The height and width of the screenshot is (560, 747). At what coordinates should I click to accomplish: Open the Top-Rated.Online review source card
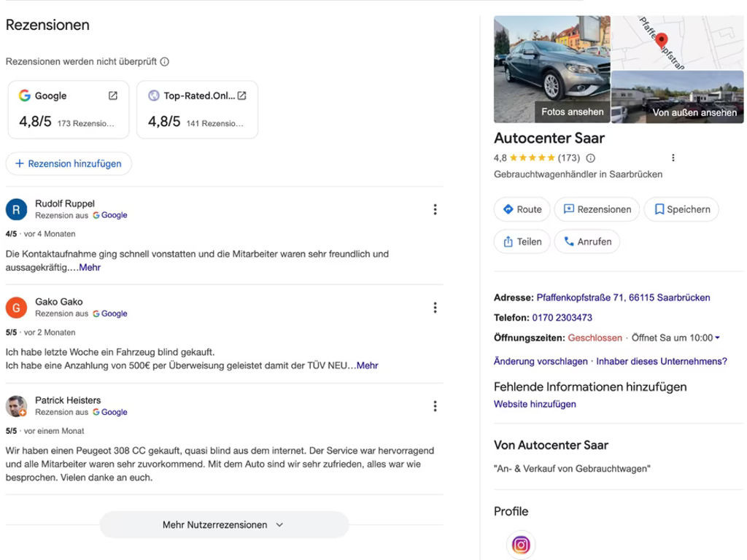197,109
